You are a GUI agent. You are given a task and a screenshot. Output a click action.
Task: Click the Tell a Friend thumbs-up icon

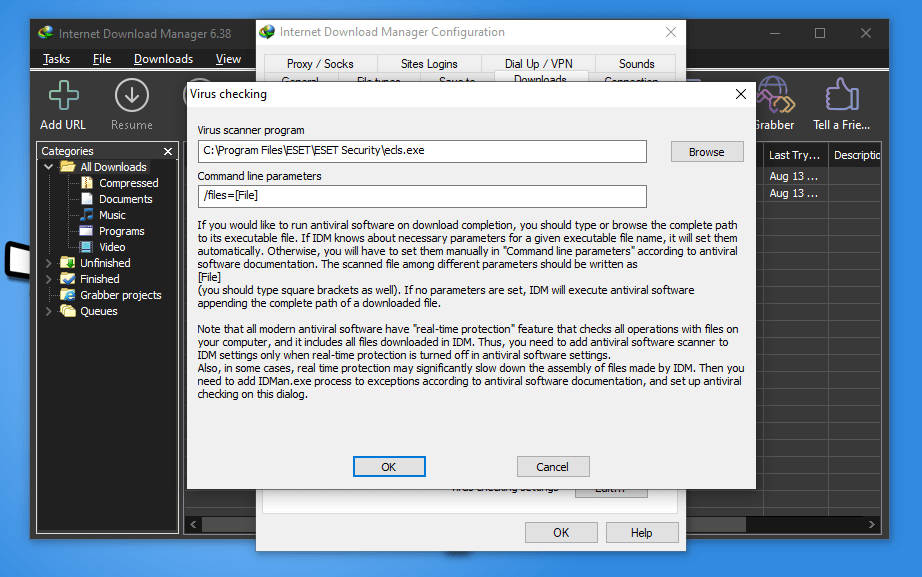click(x=842, y=97)
